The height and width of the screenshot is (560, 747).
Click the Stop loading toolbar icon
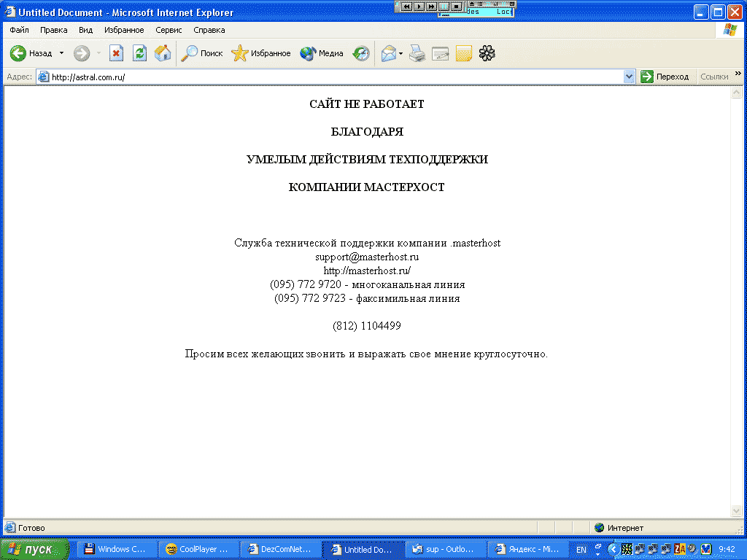click(116, 53)
